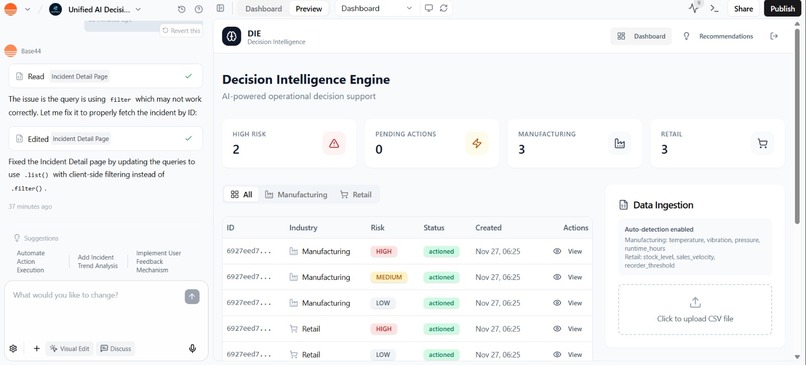Click the logout icon in app header
This screenshot has height=365, width=806.
point(774,36)
